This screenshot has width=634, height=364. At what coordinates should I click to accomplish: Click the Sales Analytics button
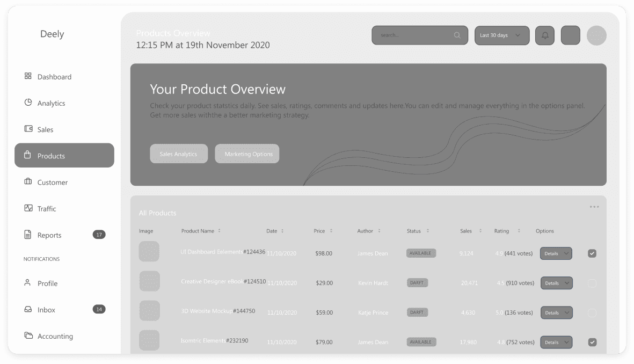[179, 154]
